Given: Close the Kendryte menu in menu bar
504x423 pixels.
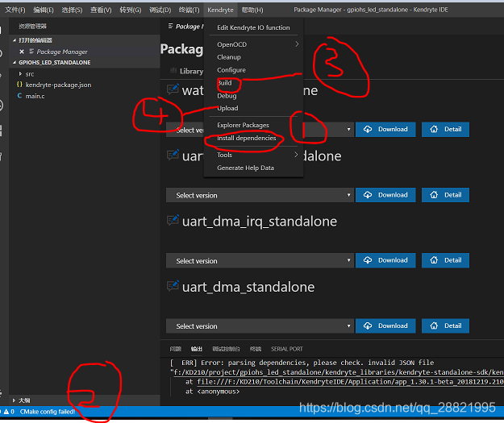Looking at the screenshot, I should (220, 10).
